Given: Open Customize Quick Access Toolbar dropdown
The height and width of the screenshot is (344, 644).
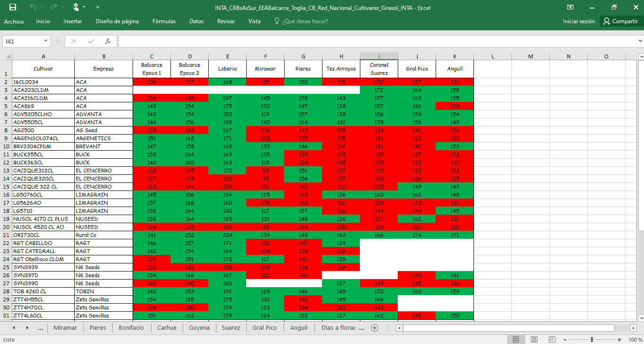Looking at the screenshot, I should click(x=98, y=7).
